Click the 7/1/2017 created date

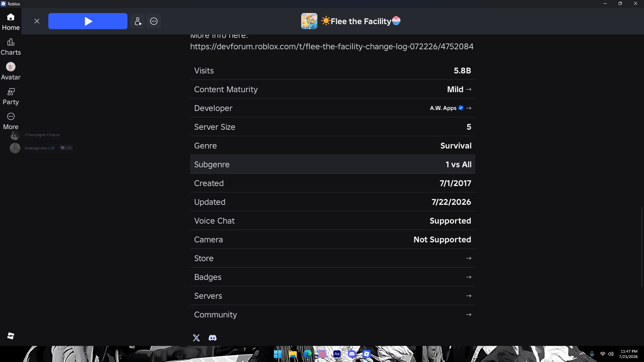tap(455, 183)
